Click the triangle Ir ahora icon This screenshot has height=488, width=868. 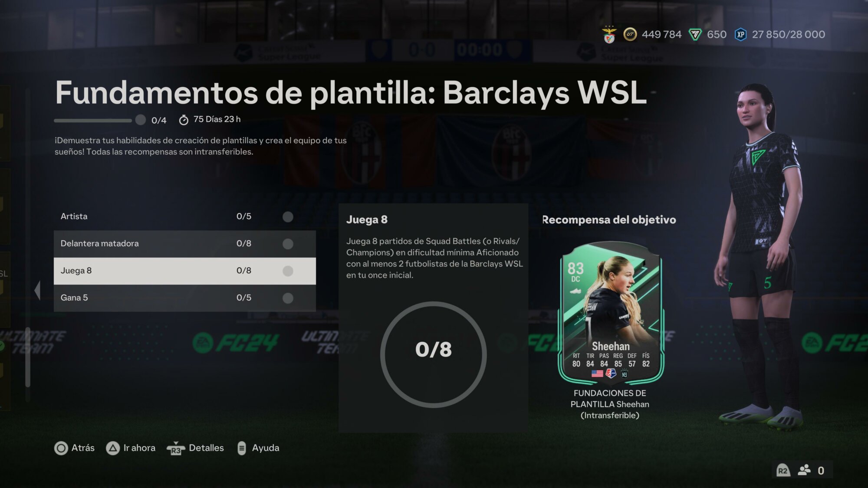coord(113,448)
